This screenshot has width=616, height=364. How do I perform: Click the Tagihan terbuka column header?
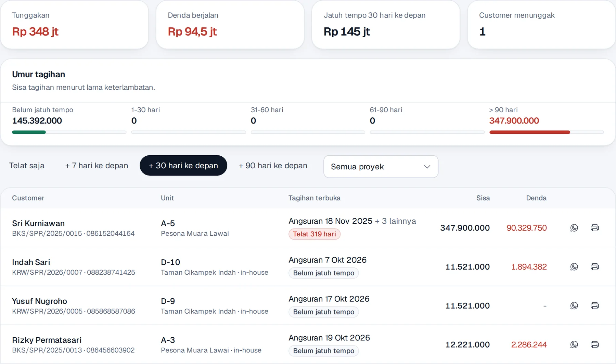click(x=315, y=198)
